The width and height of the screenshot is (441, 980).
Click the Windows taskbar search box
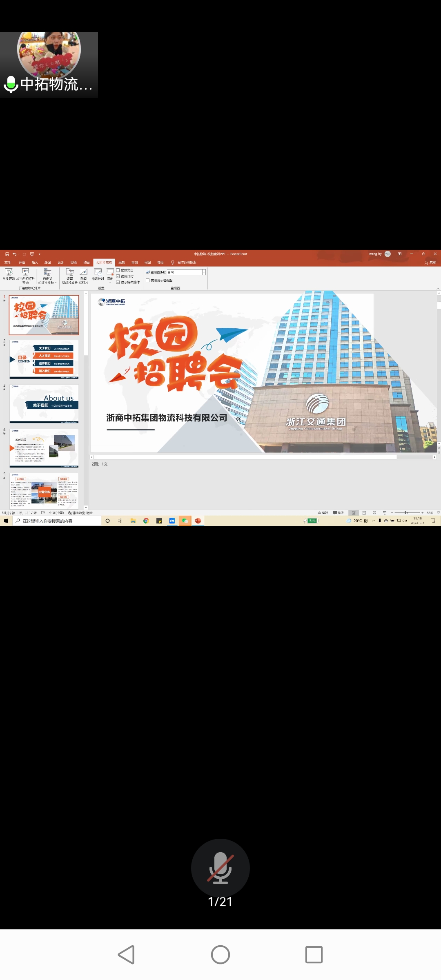point(57,521)
